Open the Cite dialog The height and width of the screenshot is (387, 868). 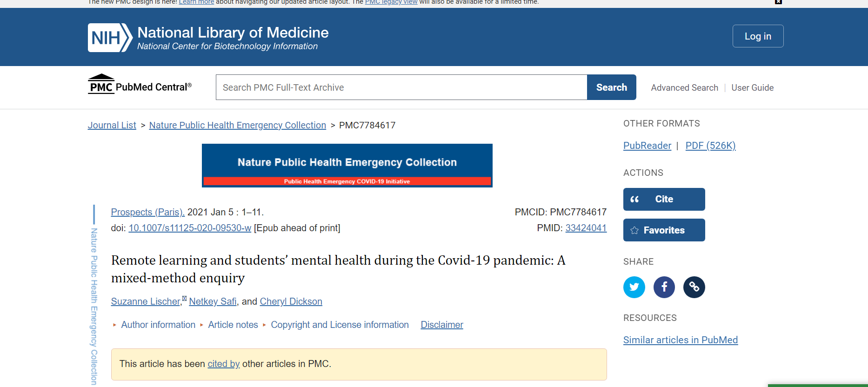click(664, 199)
